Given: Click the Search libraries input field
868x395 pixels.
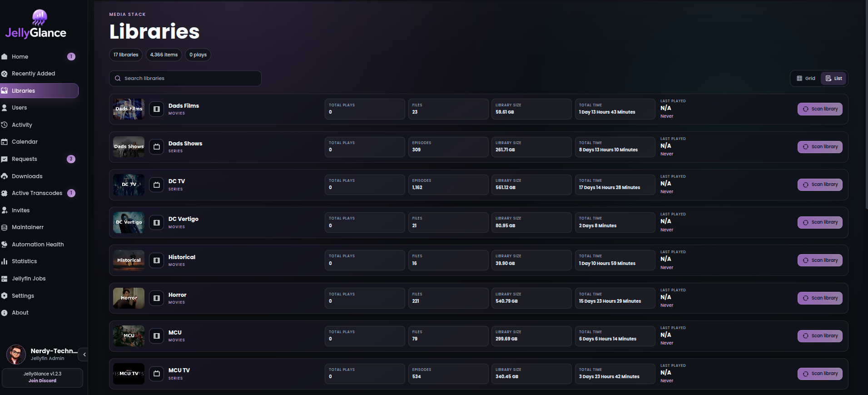Looking at the screenshot, I should (x=185, y=78).
